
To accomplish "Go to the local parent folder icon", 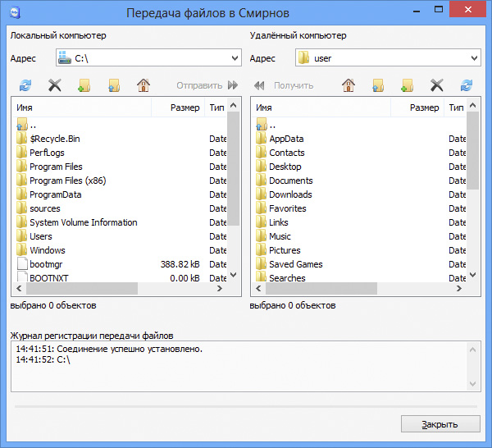I will (x=114, y=85).
